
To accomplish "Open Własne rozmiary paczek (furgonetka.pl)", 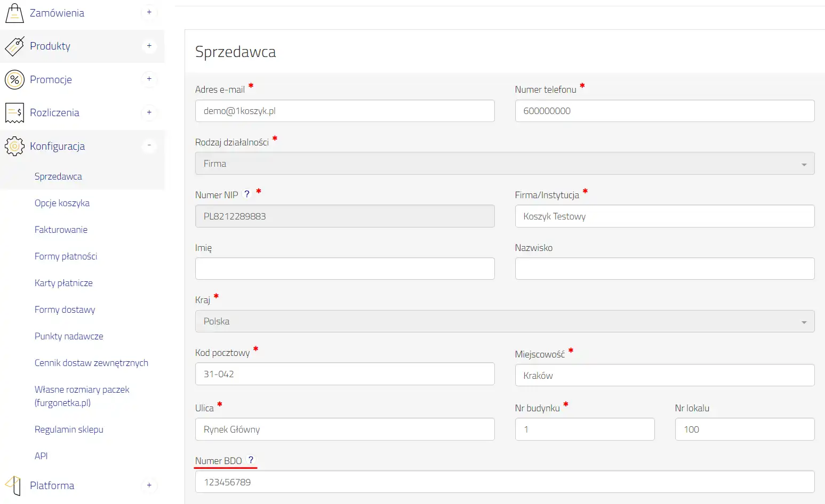I will pyautogui.click(x=82, y=396).
